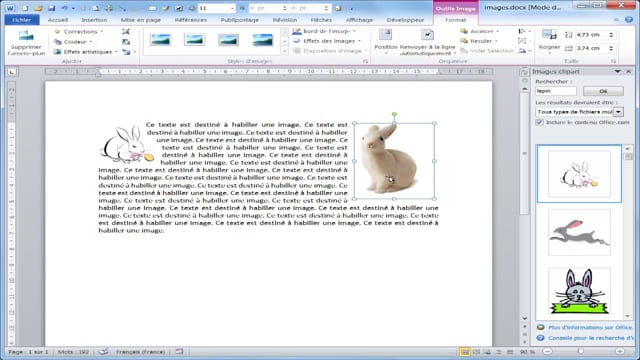Click the Position button
640x360 pixels.
(x=386, y=42)
